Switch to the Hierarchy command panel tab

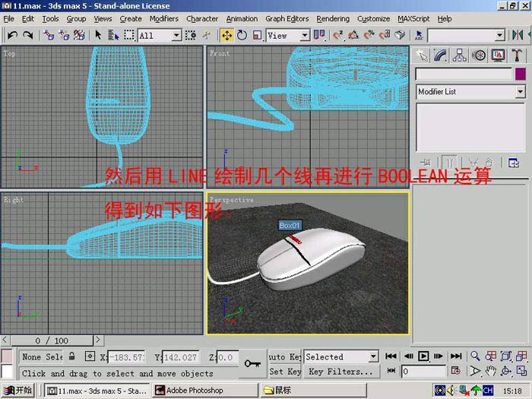click(x=459, y=55)
